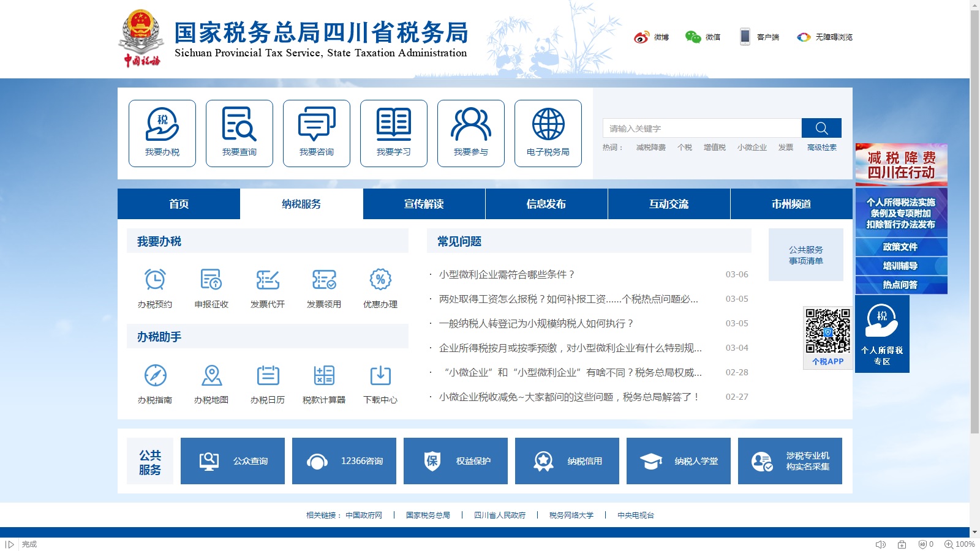The height and width of the screenshot is (551, 980).
Task: Click hot word 发票
Action: click(x=786, y=148)
